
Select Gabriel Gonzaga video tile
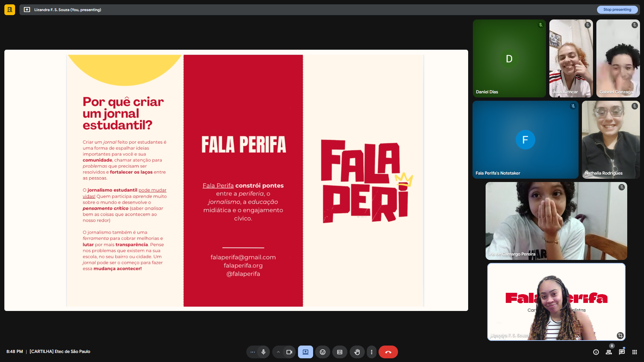pyautogui.click(x=618, y=58)
